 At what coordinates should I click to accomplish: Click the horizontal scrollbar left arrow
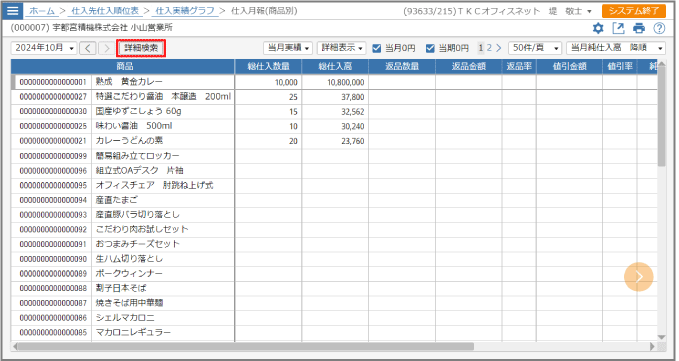[x=16, y=346]
